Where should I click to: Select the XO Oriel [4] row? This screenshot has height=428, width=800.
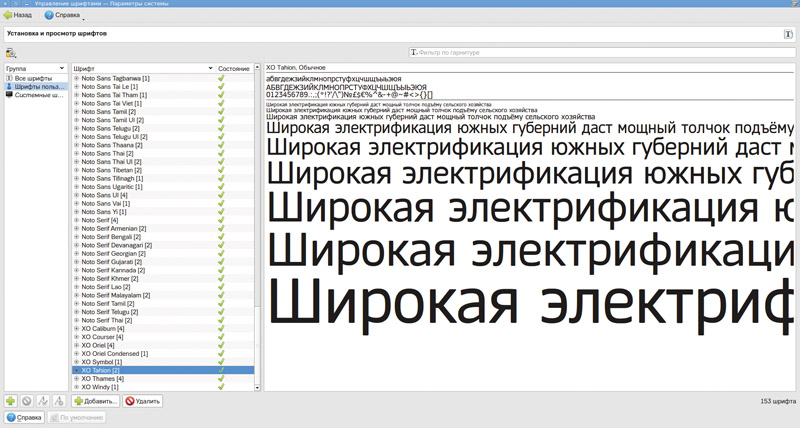(163, 345)
